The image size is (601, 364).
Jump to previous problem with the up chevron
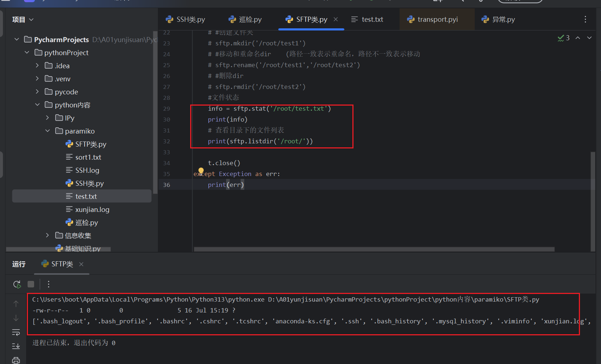tap(578, 37)
